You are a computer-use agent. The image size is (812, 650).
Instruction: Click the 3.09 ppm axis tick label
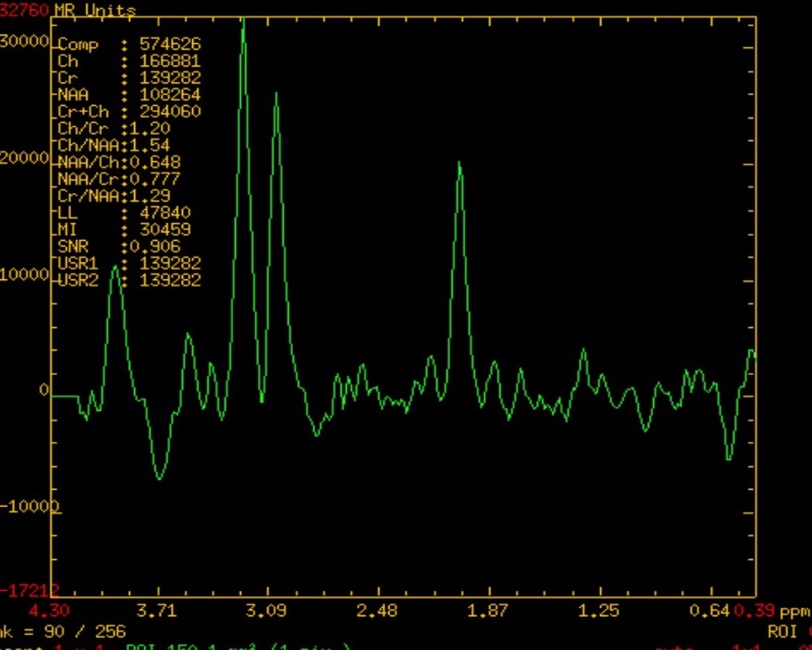266,611
